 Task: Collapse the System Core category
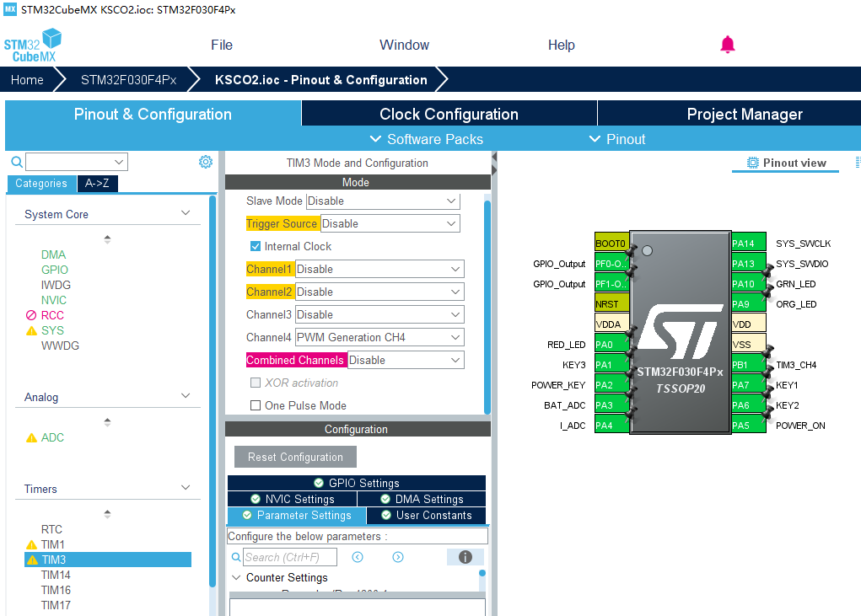[186, 213]
